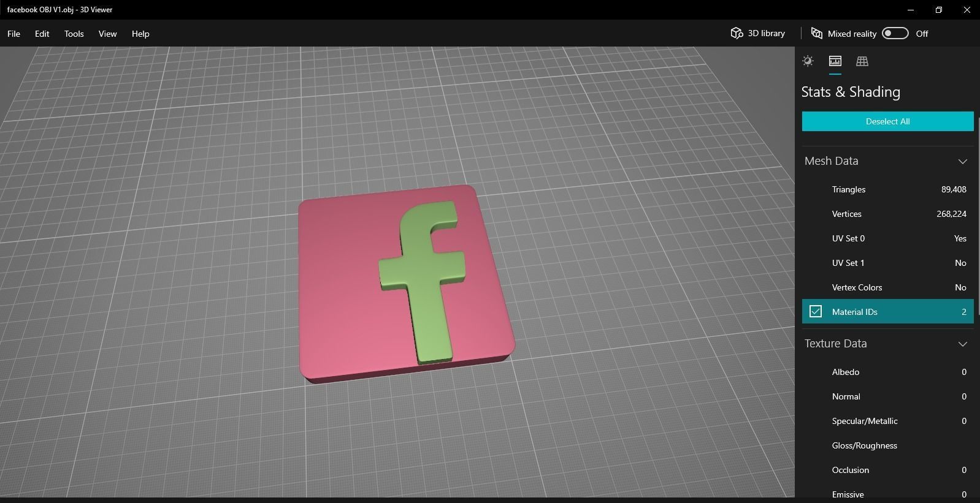The width and height of the screenshot is (980, 503).
Task: Open the Environment & Lighting tab icon
Action: click(x=808, y=61)
